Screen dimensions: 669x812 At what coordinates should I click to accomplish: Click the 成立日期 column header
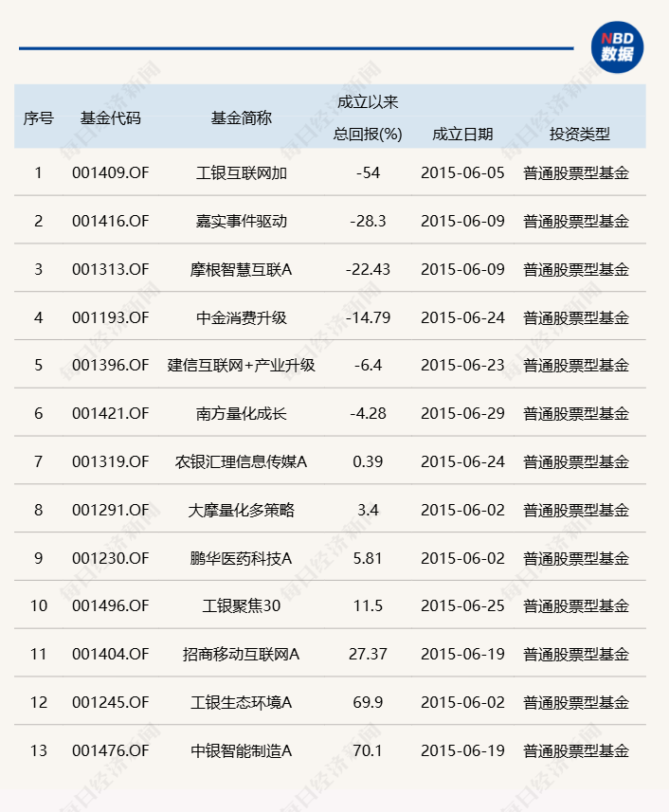pos(462,135)
